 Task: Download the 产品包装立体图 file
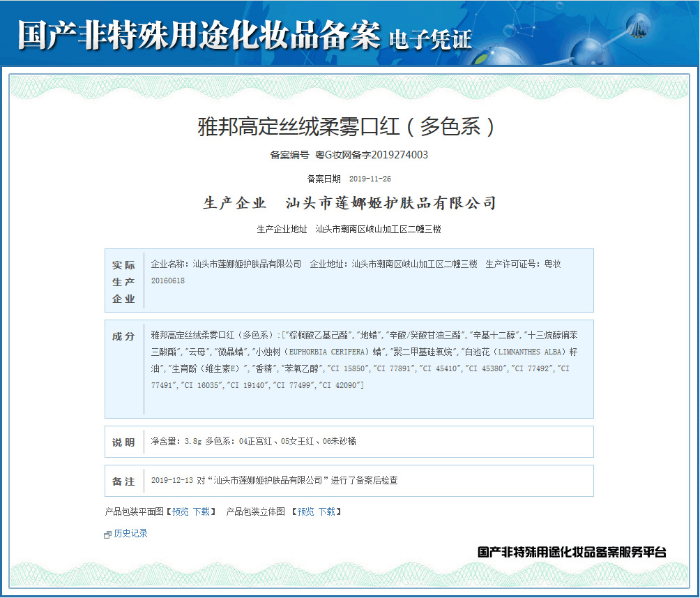[327, 511]
